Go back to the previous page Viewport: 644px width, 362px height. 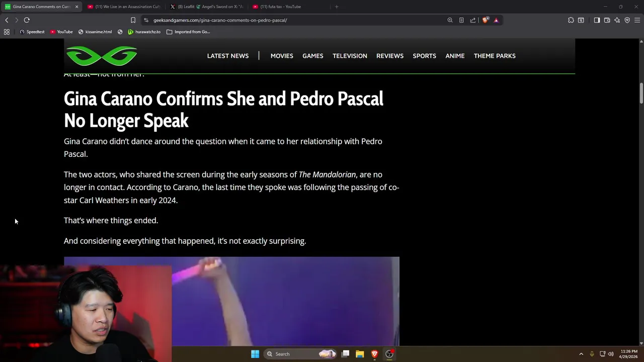point(7,20)
